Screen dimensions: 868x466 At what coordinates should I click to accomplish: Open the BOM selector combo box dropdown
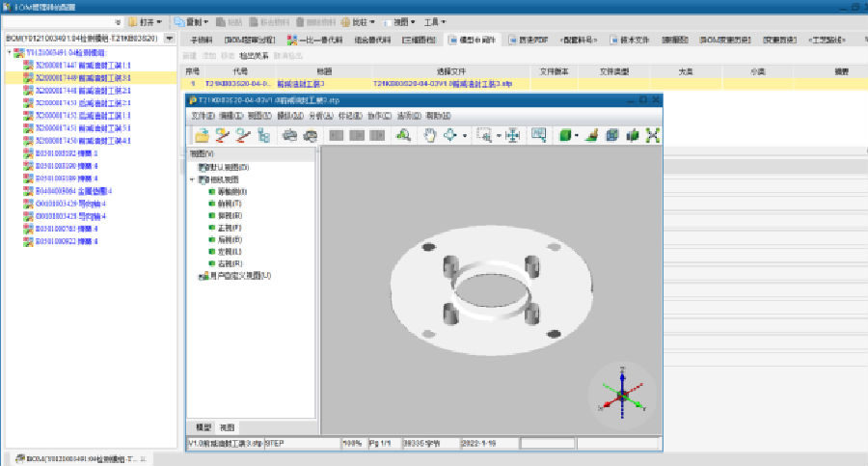click(x=170, y=39)
